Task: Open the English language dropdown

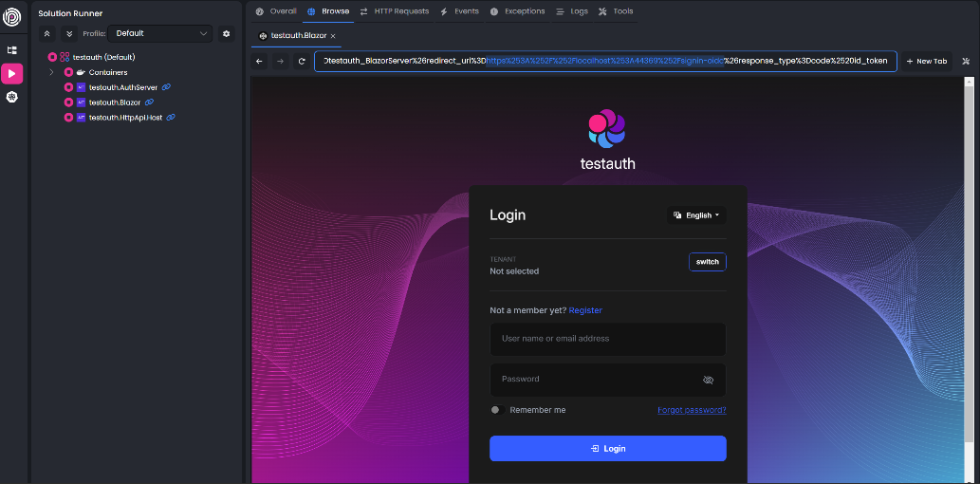Action: tap(696, 215)
